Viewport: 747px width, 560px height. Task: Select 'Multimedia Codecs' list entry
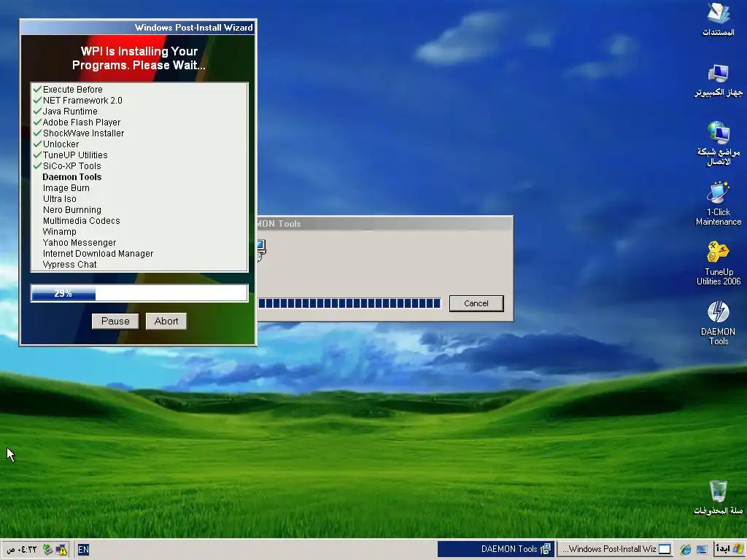tap(82, 220)
